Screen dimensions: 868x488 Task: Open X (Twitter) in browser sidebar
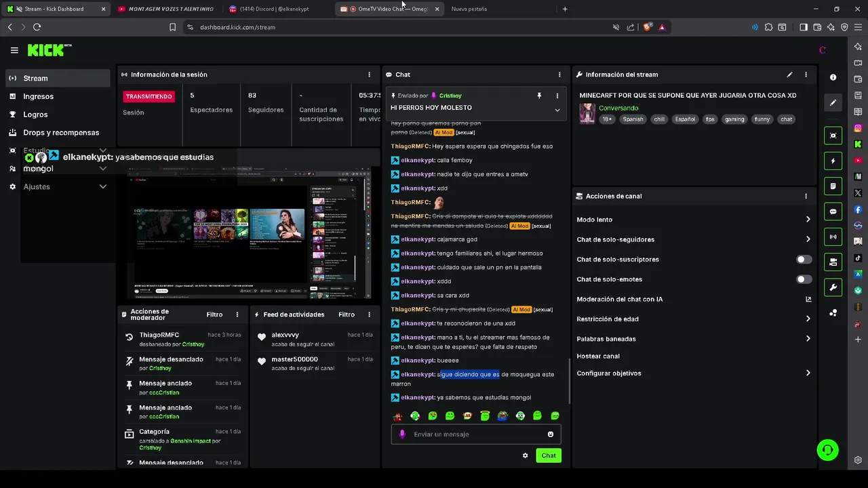coord(858,193)
